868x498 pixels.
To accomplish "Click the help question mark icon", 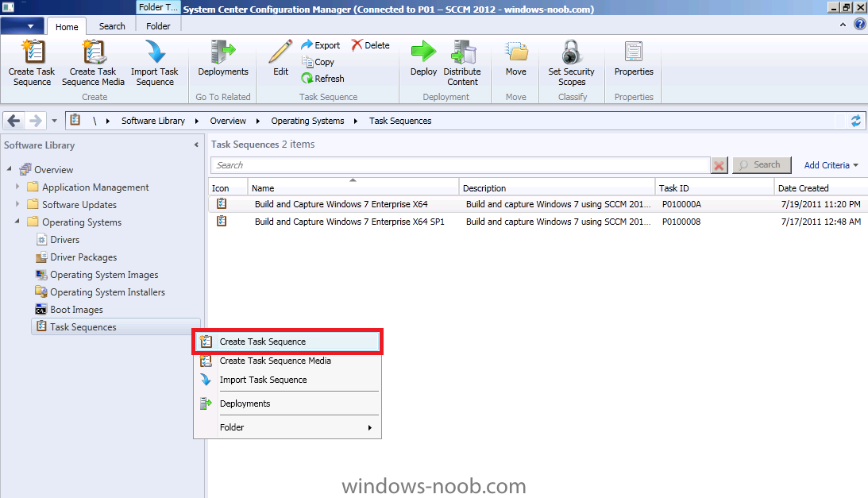I will (x=860, y=25).
